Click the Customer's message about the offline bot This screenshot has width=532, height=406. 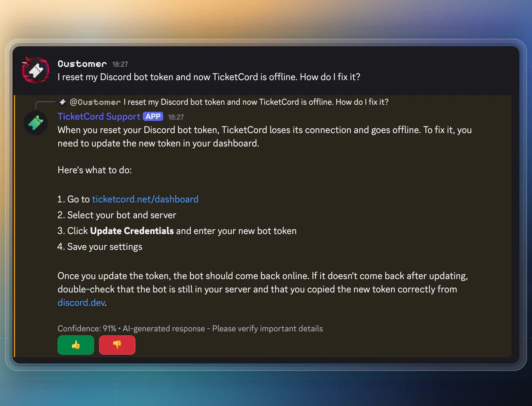pyautogui.click(x=209, y=77)
